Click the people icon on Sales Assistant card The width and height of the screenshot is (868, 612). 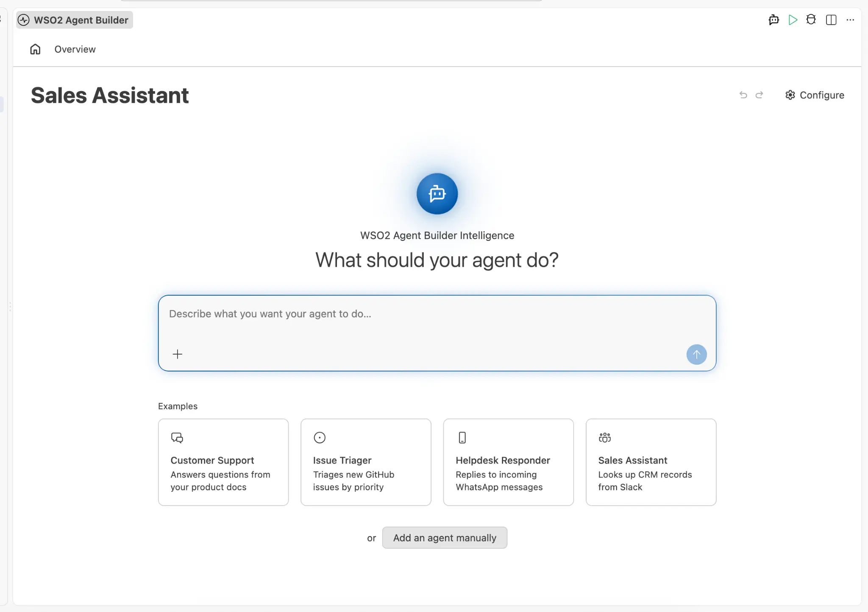tap(605, 437)
